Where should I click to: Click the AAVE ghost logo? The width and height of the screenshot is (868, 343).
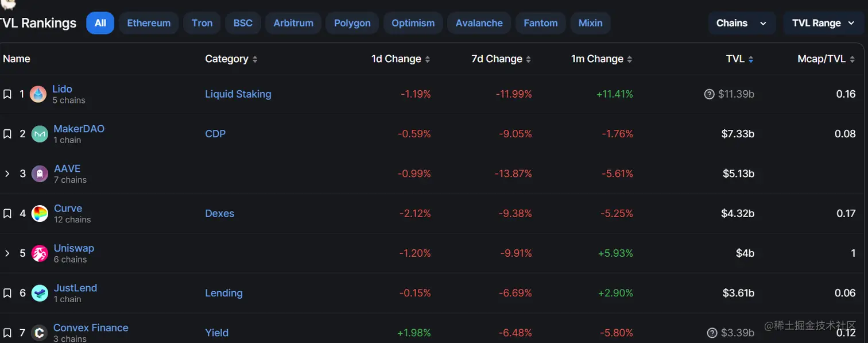(x=39, y=173)
